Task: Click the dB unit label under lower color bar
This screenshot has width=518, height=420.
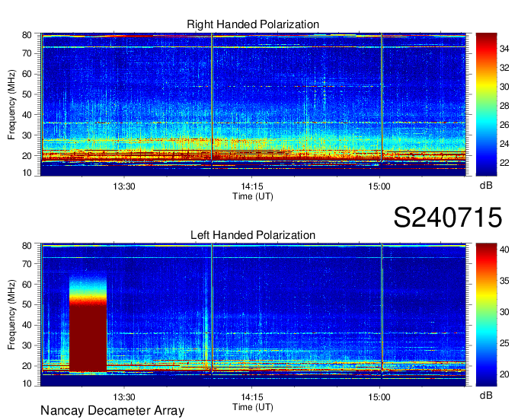Action: pyautogui.click(x=486, y=395)
